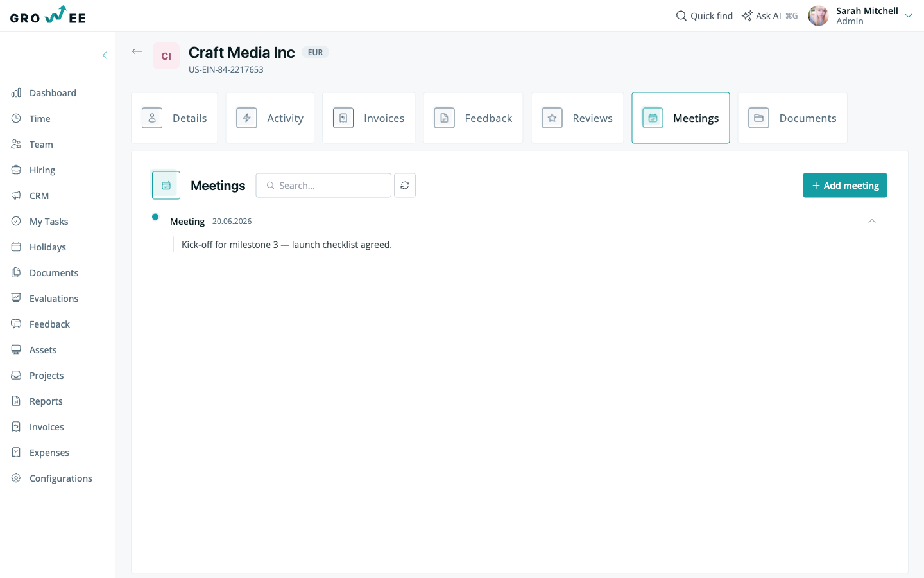Click the Kick-off for milestone 3 note
The width and height of the screenshot is (924, 578).
[x=287, y=245]
